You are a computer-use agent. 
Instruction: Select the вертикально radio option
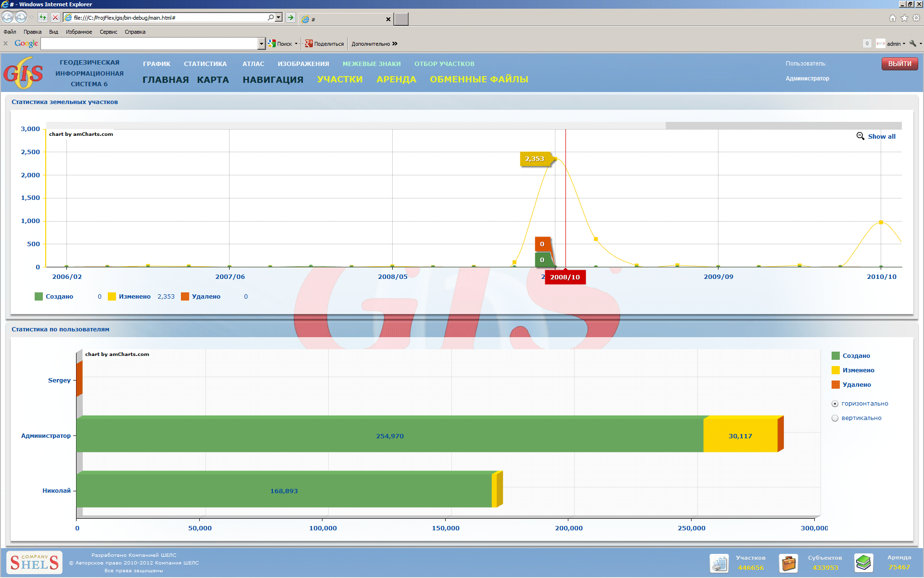(x=835, y=418)
